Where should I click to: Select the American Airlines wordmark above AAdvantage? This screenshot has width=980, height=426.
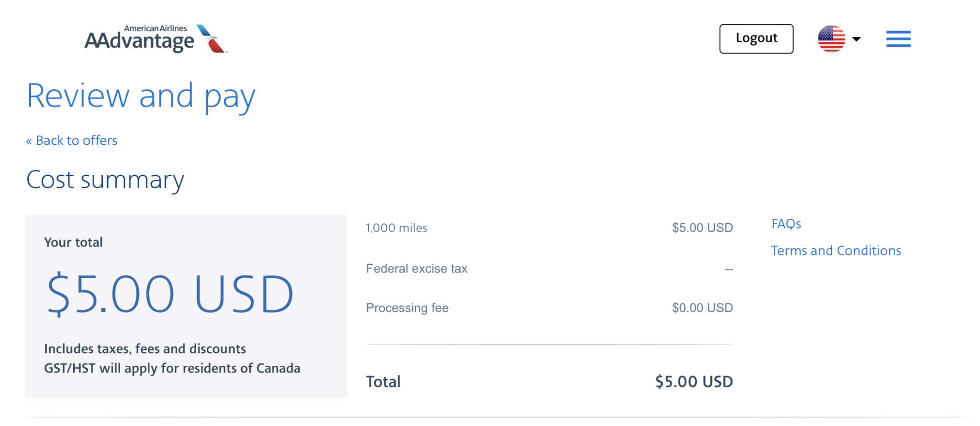coord(155,28)
